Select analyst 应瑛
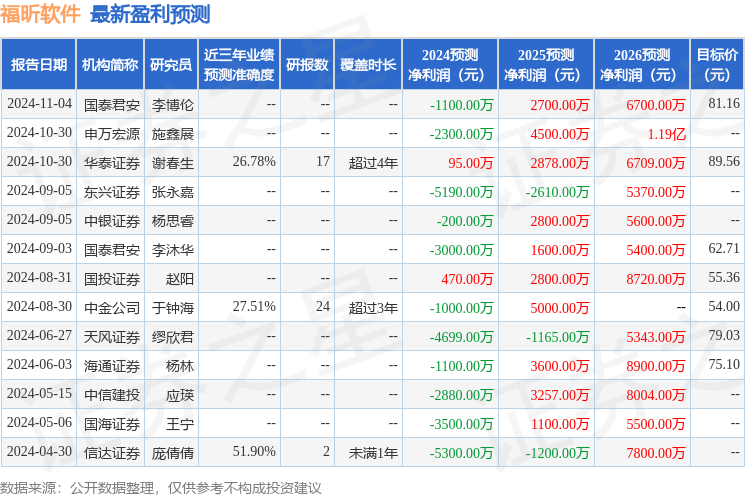 pyautogui.click(x=180, y=395)
